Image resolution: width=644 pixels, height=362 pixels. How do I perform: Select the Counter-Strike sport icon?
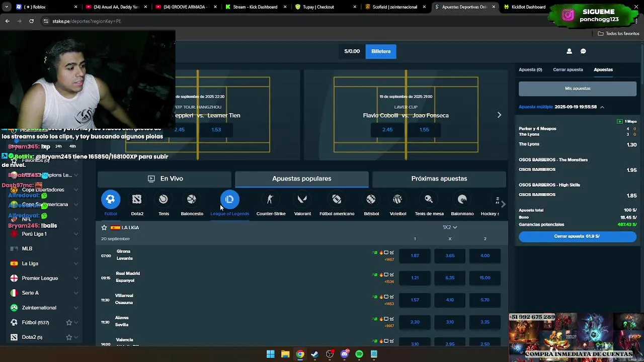pyautogui.click(x=271, y=200)
